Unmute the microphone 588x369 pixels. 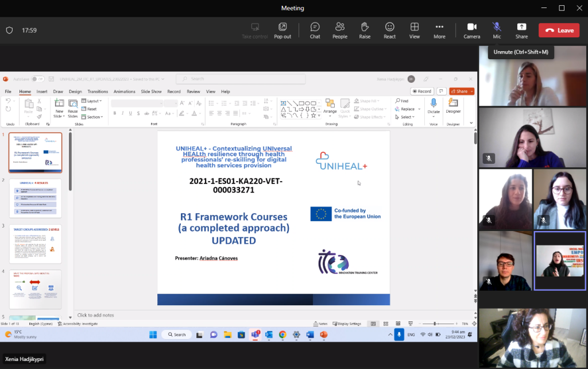coord(497,30)
